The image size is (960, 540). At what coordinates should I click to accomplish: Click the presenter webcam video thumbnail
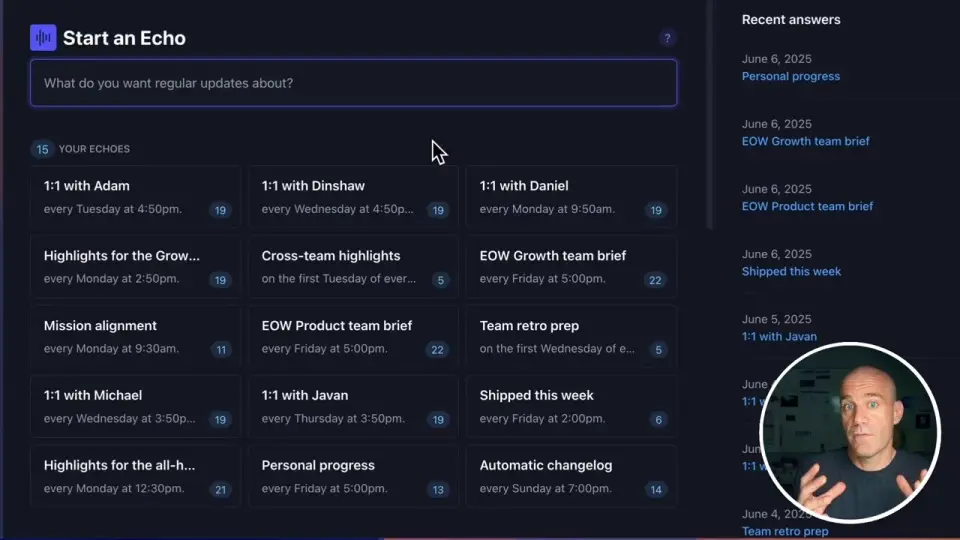click(x=850, y=432)
